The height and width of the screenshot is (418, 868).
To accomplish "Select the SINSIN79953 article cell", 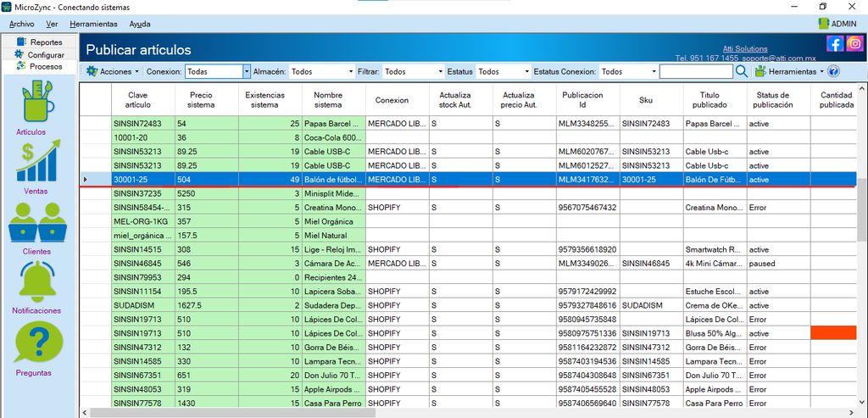I will (x=143, y=277).
